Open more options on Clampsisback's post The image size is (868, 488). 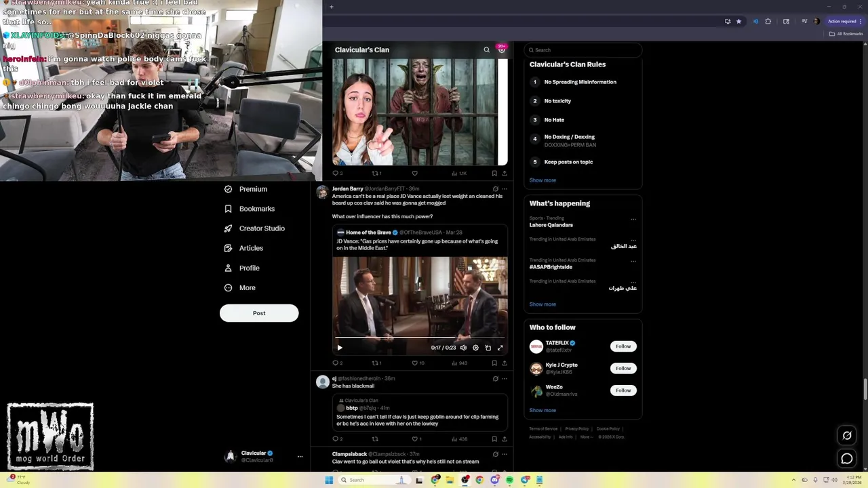tap(504, 454)
